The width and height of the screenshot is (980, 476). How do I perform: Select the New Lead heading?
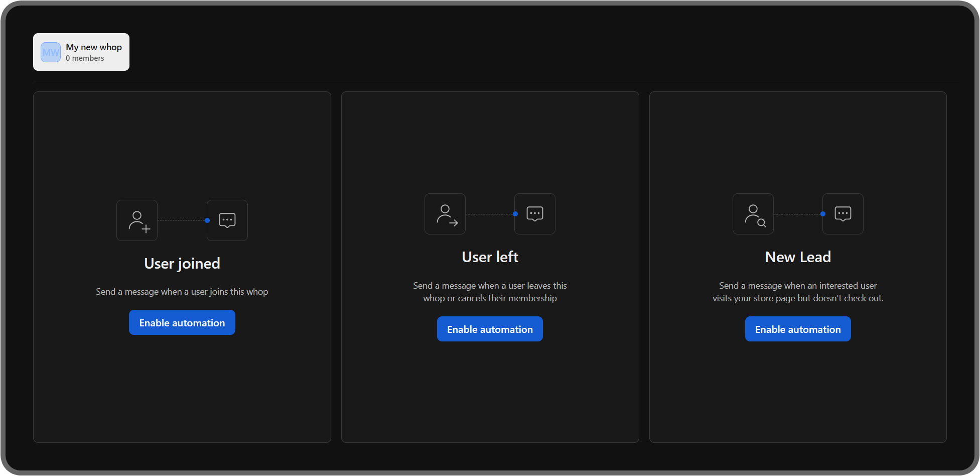click(x=797, y=257)
